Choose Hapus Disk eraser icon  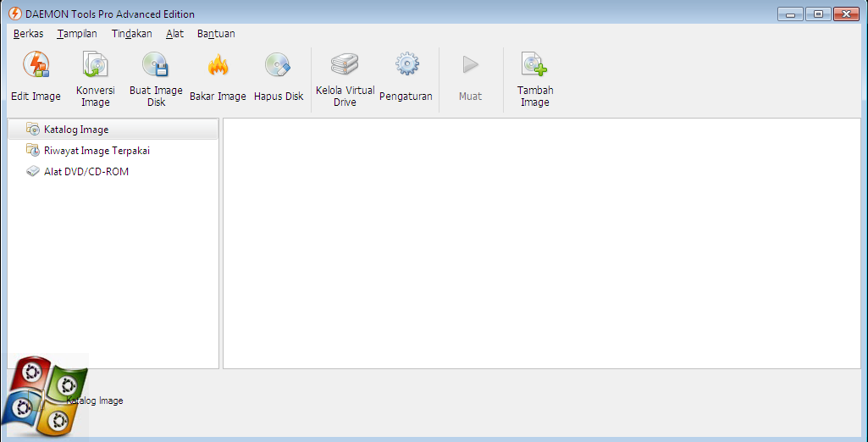click(x=279, y=64)
